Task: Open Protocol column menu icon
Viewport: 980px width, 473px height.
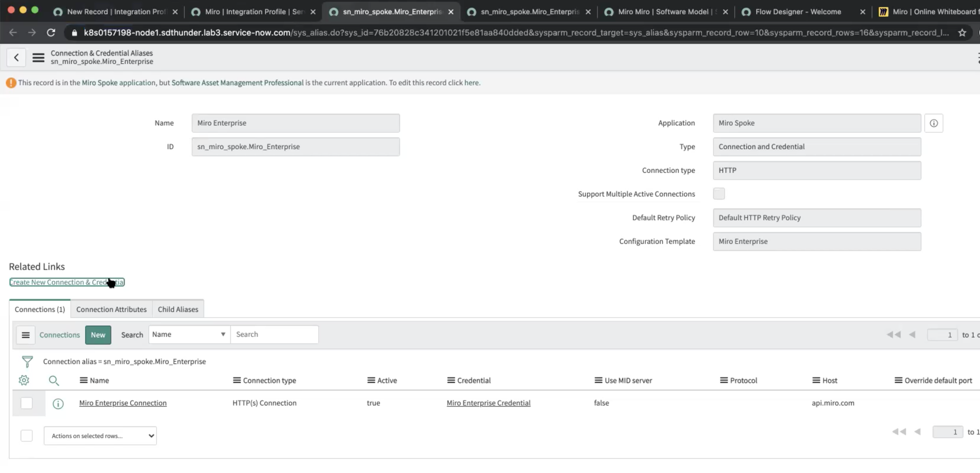Action: pos(724,380)
